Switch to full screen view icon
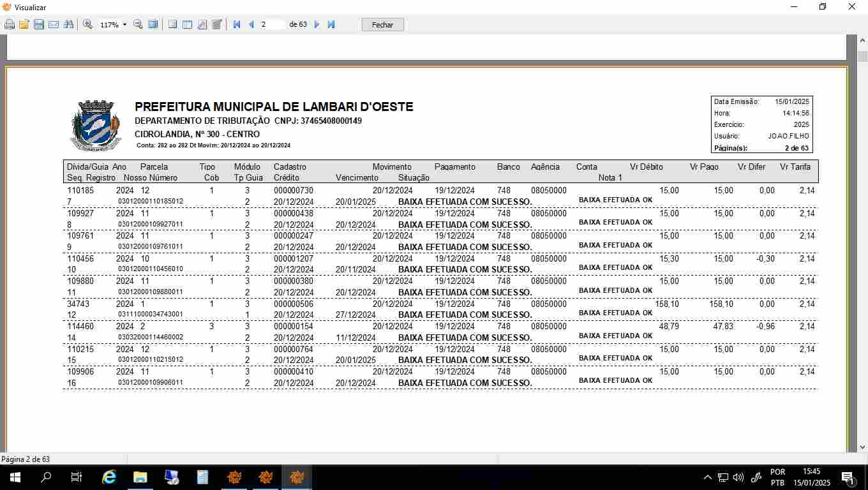 coord(153,24)
